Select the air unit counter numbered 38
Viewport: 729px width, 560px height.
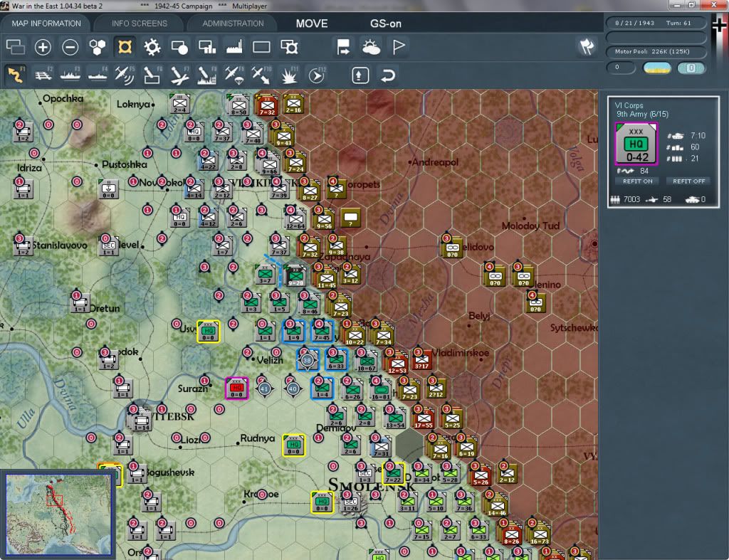click(x=308, y=360)
